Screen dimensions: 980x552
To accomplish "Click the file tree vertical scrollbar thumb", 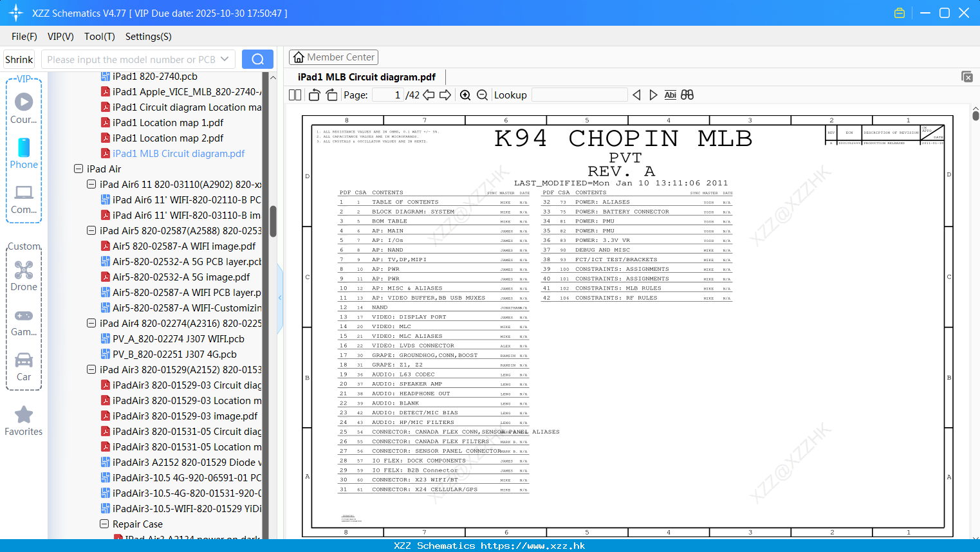I will 273,221.
